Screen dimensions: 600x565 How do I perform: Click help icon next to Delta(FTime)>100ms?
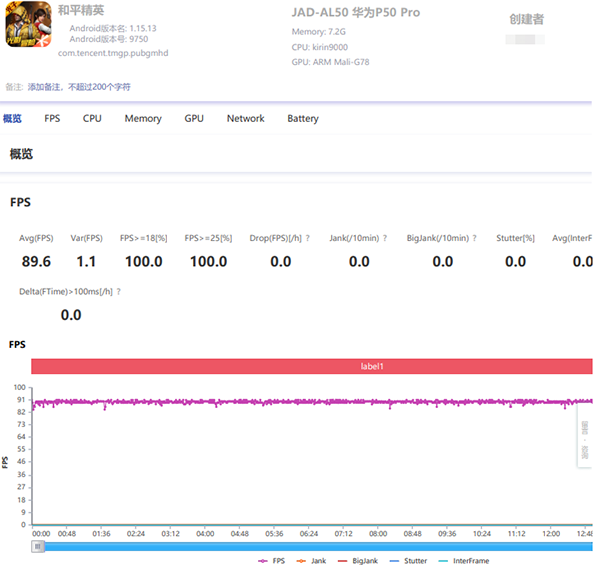point(119,292)
